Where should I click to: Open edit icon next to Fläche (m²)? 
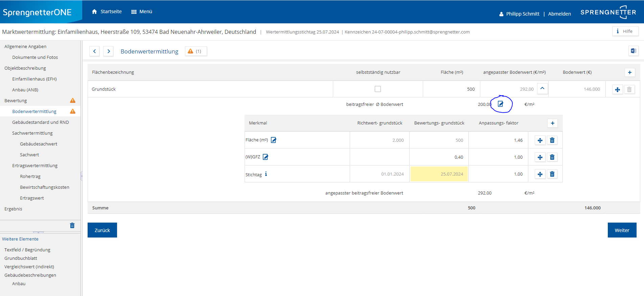[x=274, y=140]
